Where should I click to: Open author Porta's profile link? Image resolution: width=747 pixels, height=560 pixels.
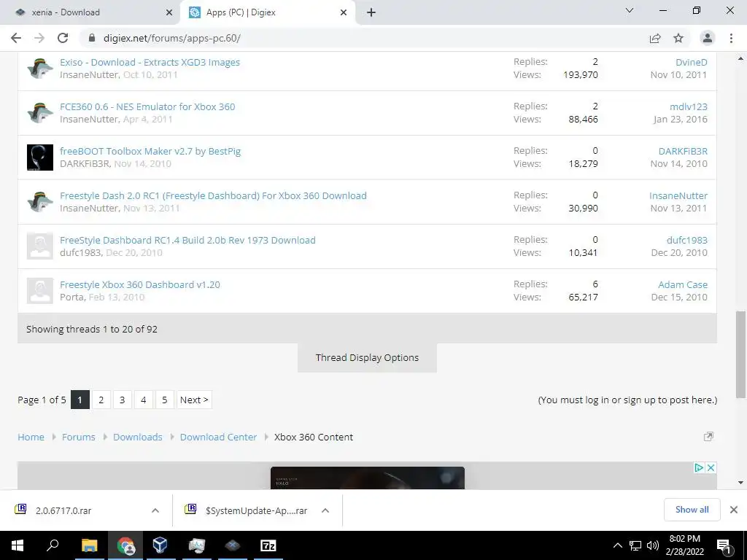(72, 297)
